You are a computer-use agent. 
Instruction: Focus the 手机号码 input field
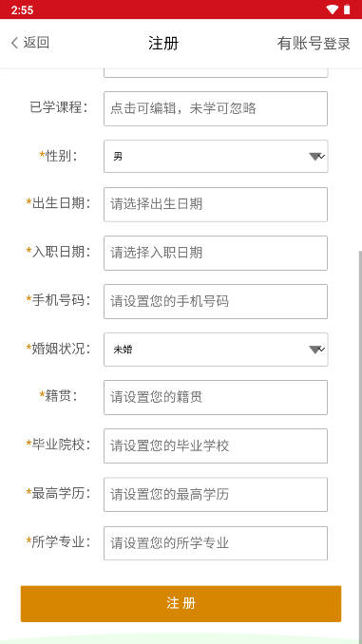point(216,301)
